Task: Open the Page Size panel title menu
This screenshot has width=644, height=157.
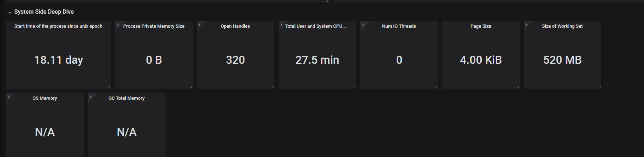Action: 481,26
